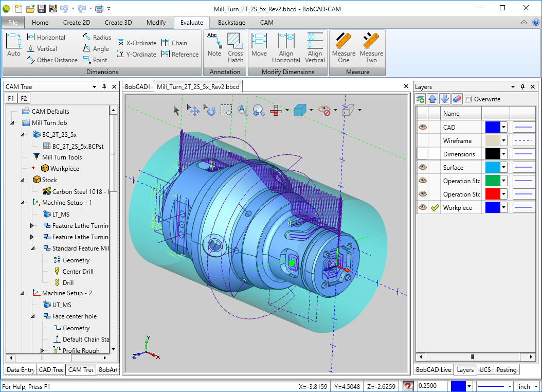Image resolution: width=542 pixels, height=392 pixels.
Task: Open the Backstage ribbon tab
Action: pyautogui.click(x=231, y=23)
